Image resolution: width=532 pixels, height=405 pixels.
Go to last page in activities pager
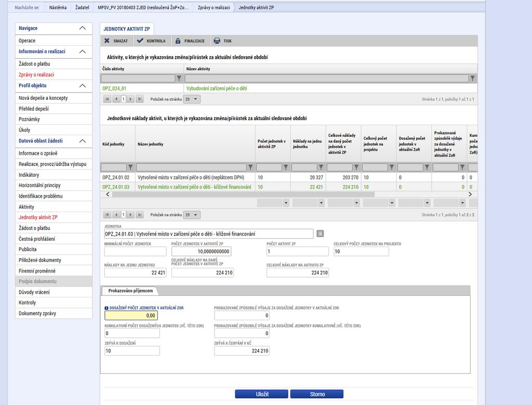(139, 99)
